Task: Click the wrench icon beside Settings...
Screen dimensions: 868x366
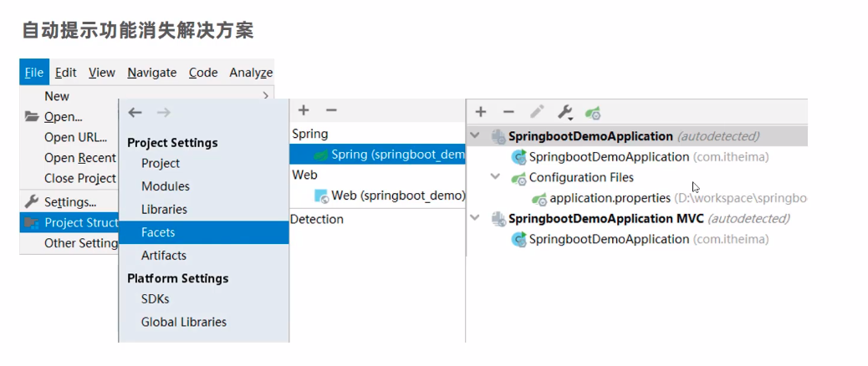Action: 32,201
